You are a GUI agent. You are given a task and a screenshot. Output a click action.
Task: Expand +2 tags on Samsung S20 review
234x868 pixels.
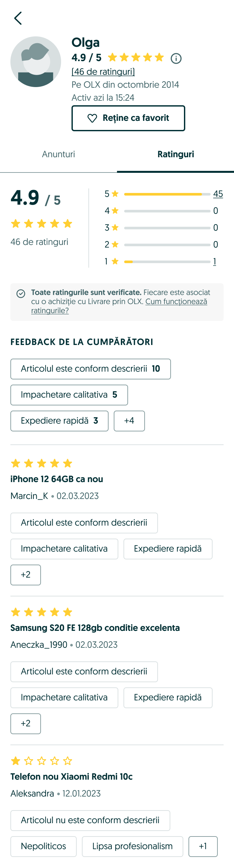click(x=26, y=723)
